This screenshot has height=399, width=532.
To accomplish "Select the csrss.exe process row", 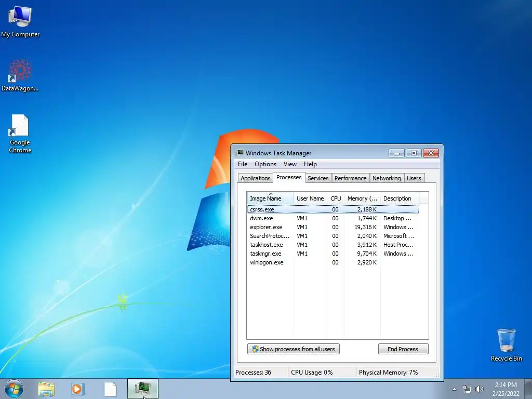I will coord(333,209).
